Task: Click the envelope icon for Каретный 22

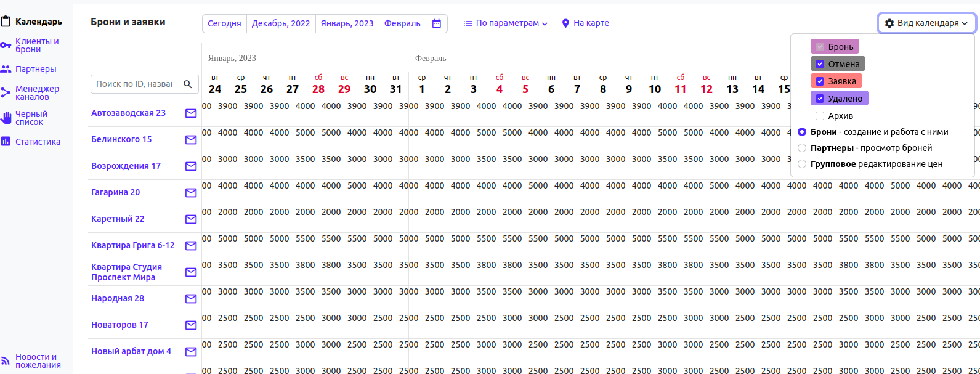Action: [x=191, y=219]
